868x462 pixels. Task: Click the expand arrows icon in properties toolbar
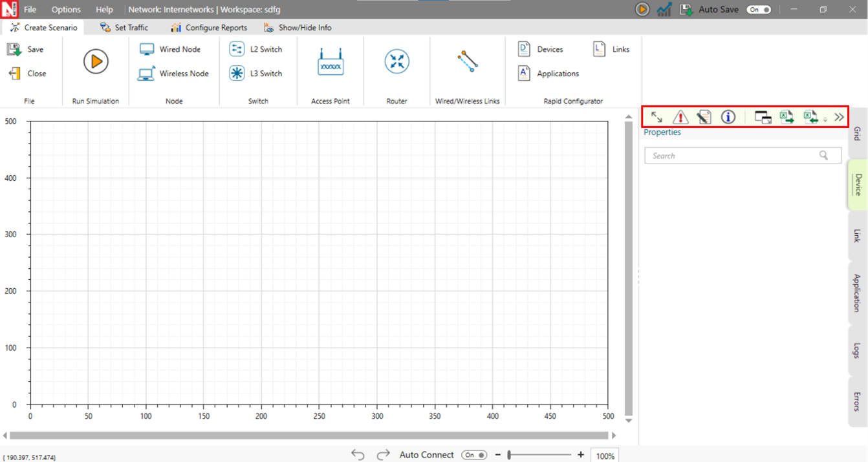(656, 117)
